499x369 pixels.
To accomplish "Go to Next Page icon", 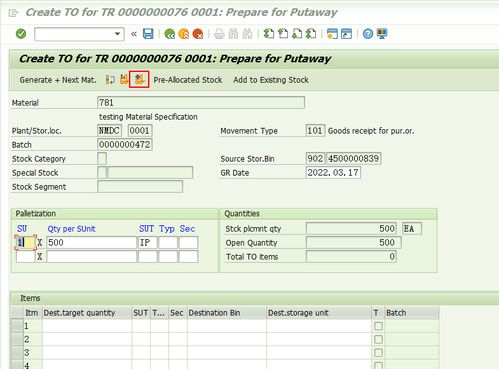I will (x=297, y=34).
